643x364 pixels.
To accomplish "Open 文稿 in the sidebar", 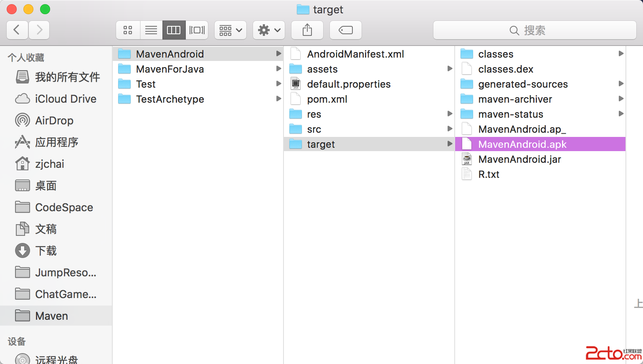I will click(x=56, y=229).
